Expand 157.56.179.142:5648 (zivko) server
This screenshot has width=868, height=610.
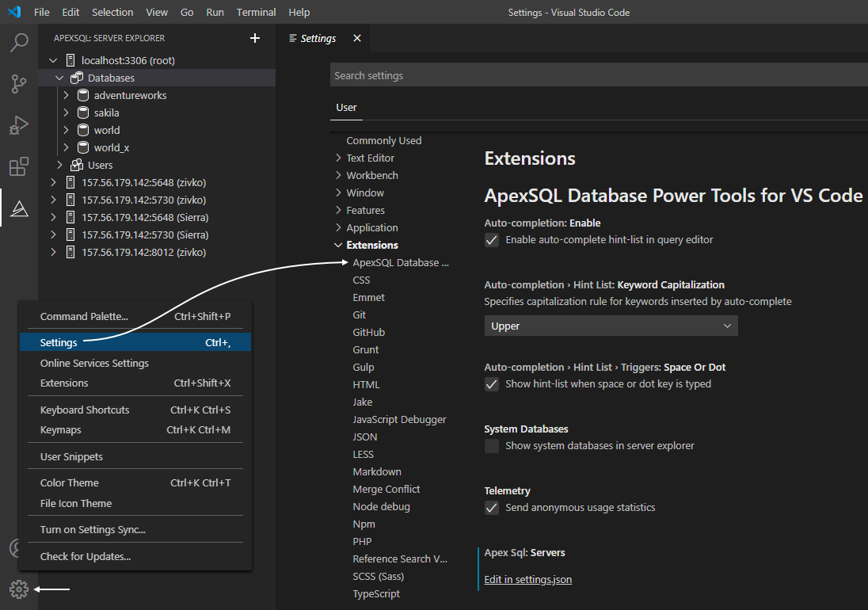pos(53,183)
